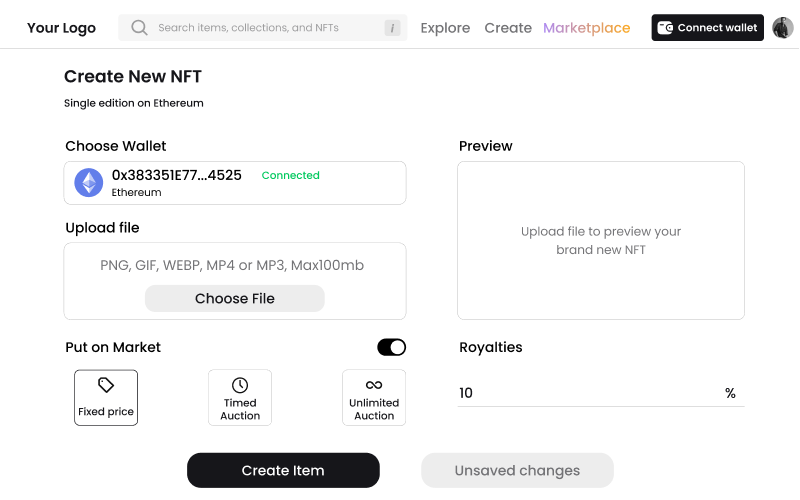Click the Royalties percentage input
Screen dimensions: 800x500
click(x=601, y=393)
